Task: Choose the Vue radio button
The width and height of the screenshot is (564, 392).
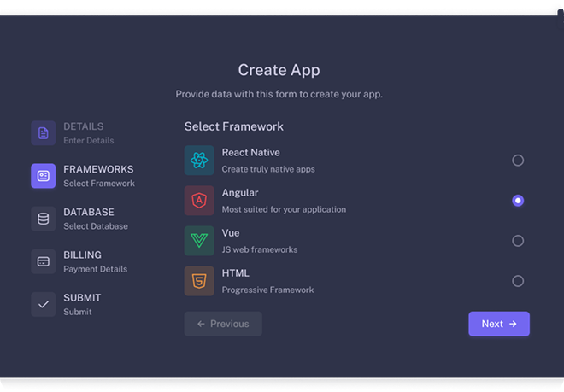Action: click(x=518, y=241)
